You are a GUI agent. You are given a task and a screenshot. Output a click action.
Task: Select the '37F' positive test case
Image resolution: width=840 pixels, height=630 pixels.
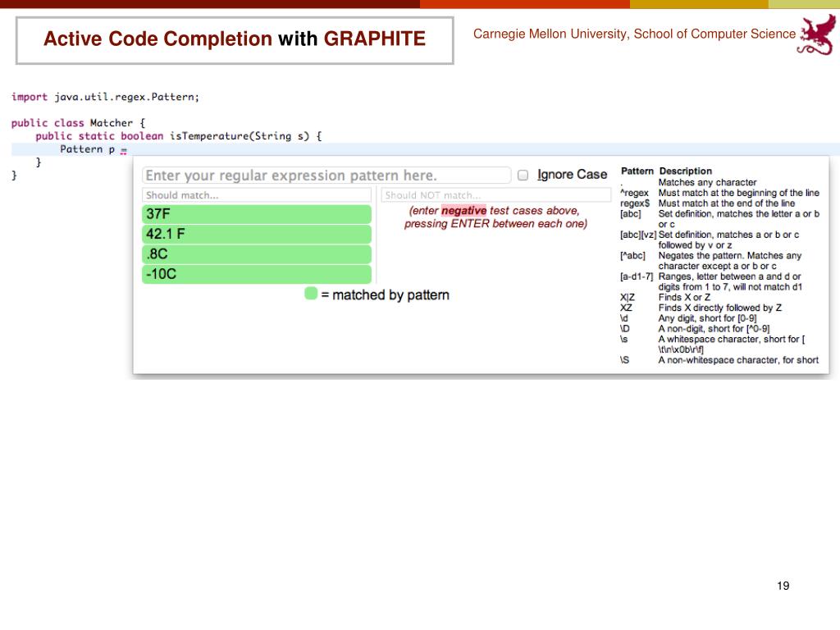(x=257, y=214)
